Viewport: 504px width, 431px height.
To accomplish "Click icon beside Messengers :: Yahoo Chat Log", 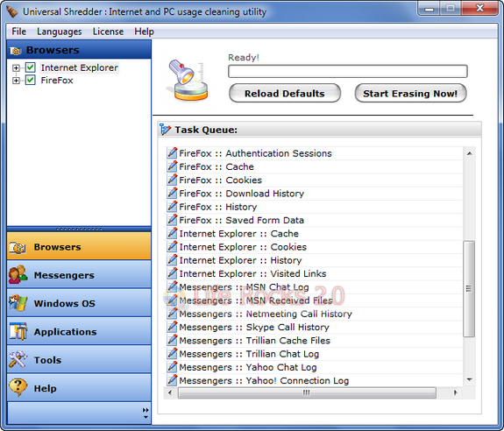I will tap(172, 367).
